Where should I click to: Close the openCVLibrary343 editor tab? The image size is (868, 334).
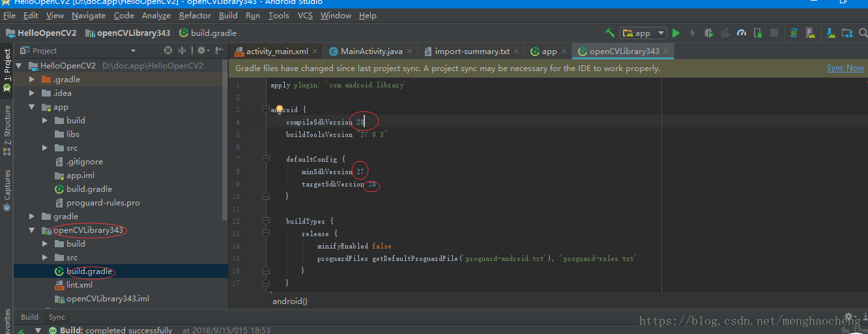[x=666, y=52]
